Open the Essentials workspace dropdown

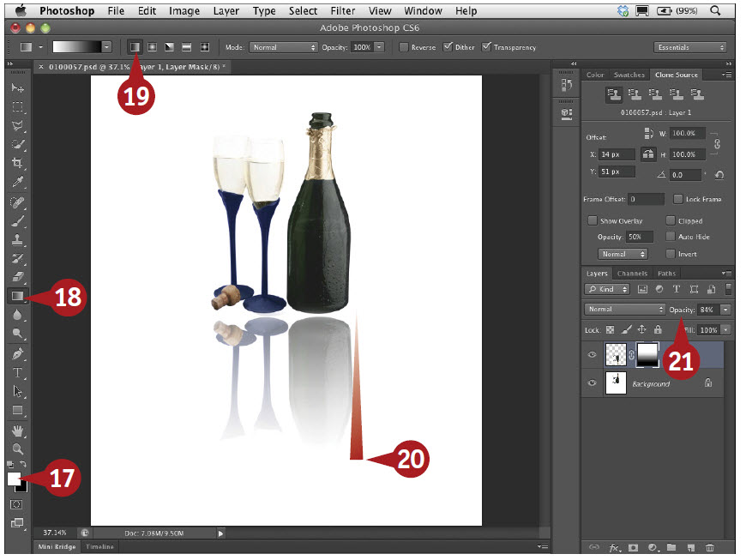690,47
